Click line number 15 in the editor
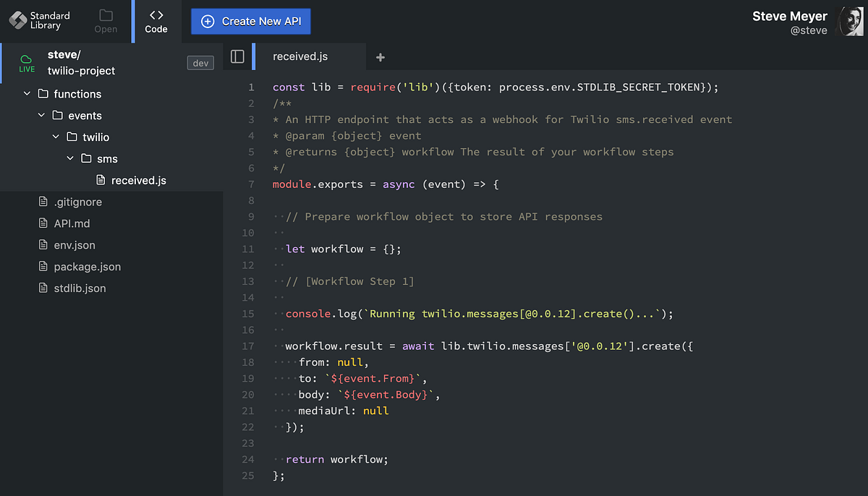The width and height of the screenshot is (868, 496). click(x=248, y=313)
